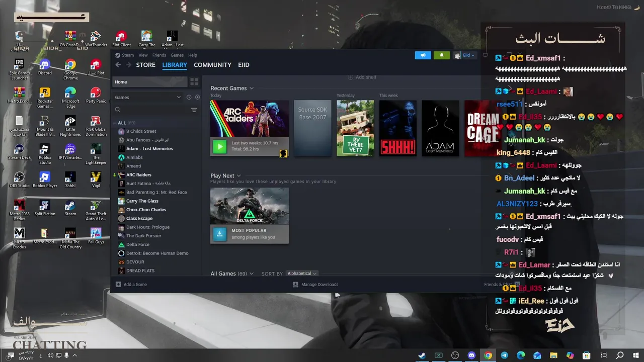The height and width of the screenshot is (362, 644).
Task: Open Manage Downloads
Action: (x=315, y=285)
